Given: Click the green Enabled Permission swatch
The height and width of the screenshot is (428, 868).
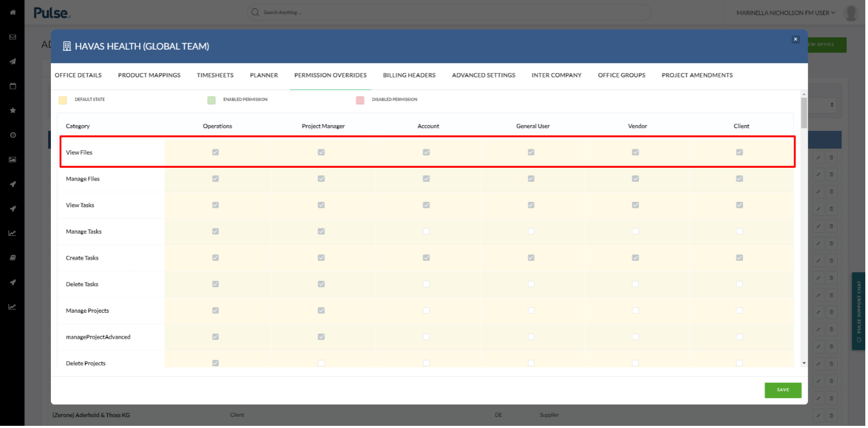Looking at the screenshot, I should 212,101.
